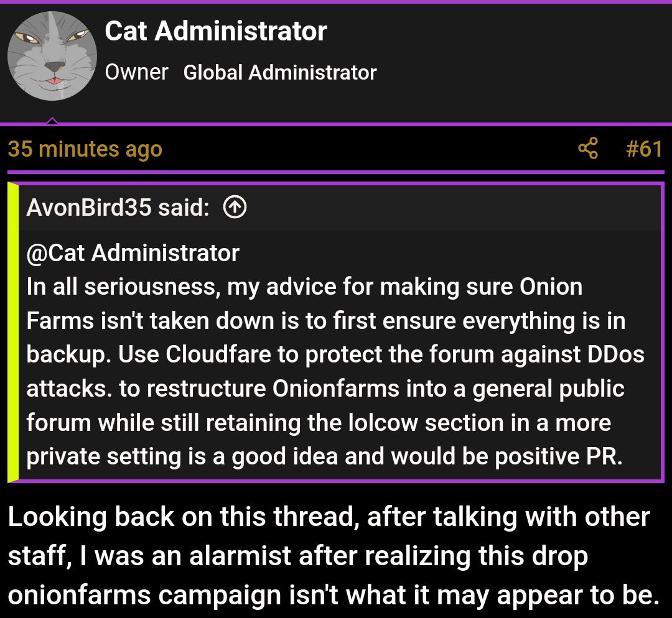Click the share icon beside post number
Image resolution: width=672 pixels, height=618 pixels.
[x=588, y=149]
